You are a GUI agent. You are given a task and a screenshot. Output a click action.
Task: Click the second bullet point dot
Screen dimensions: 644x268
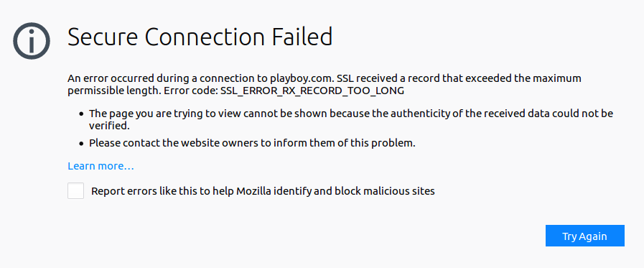click(82, 144)
